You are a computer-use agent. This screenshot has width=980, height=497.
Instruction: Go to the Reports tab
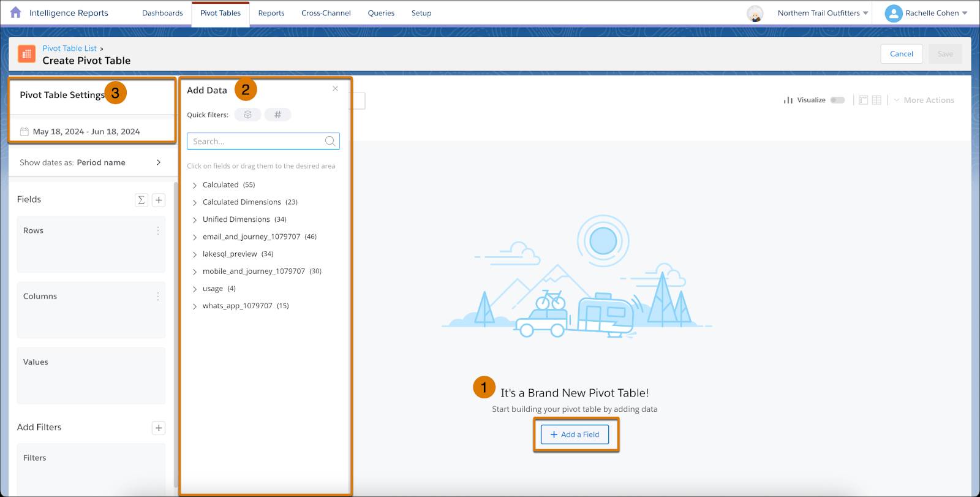tap(271, 13)
